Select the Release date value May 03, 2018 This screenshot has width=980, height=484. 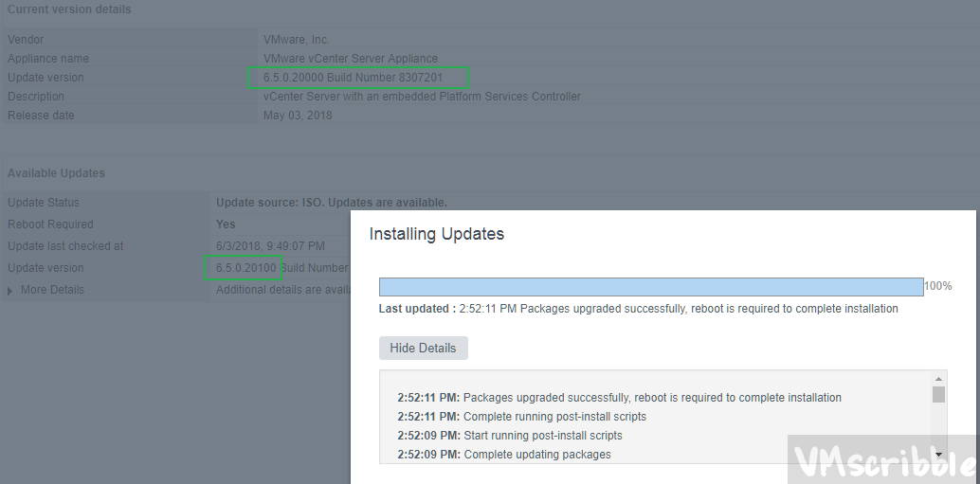point(298,116)
